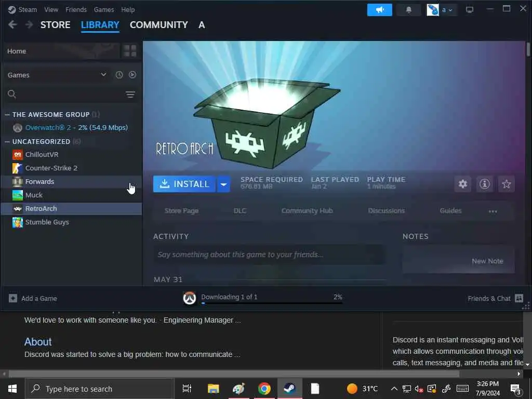
Task: Click the Big Picture mode monitor icon
Action: click(470, 10)
